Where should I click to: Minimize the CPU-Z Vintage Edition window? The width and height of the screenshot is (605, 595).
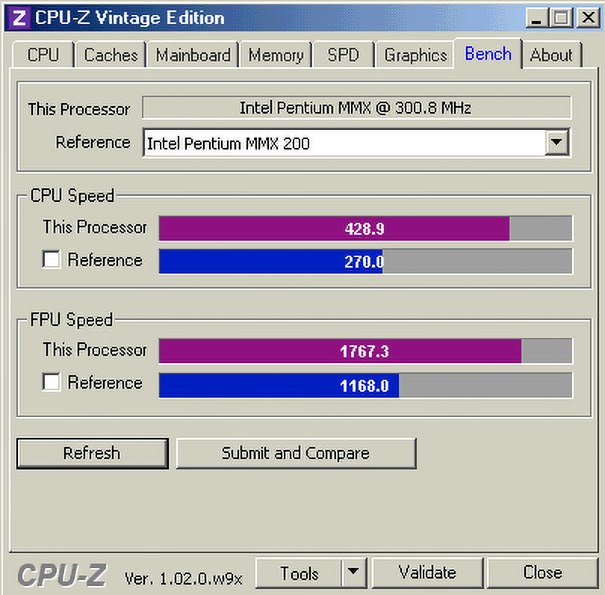pos(537,18)
